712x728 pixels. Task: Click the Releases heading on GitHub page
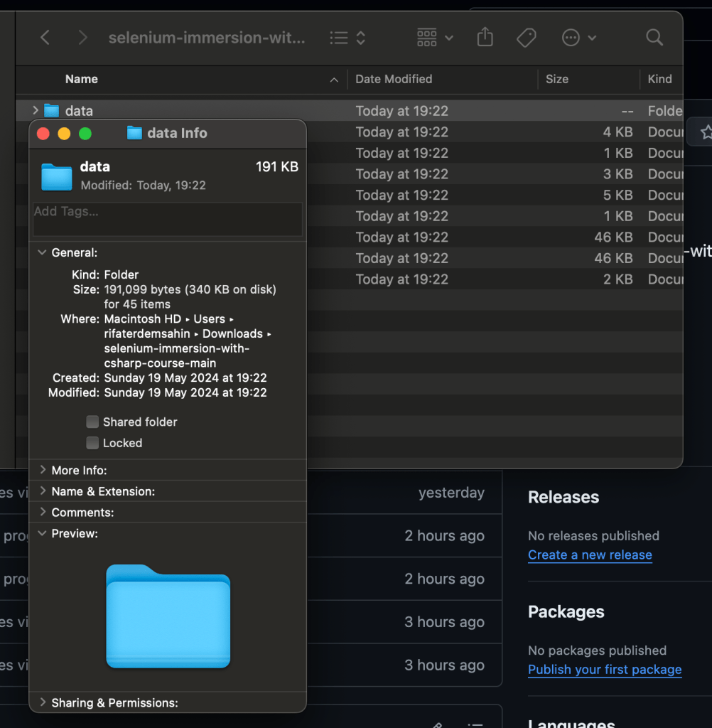(x=563, y=497)
